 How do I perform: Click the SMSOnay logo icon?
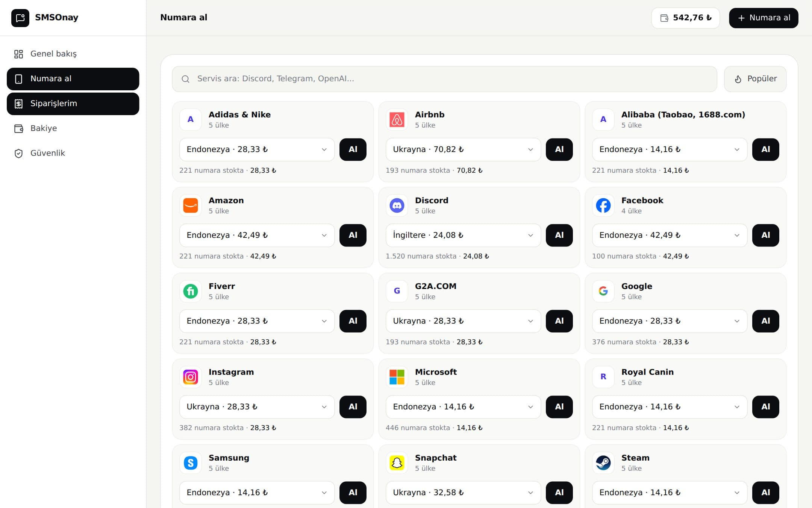pyautogui.click(x=20, y=18)
